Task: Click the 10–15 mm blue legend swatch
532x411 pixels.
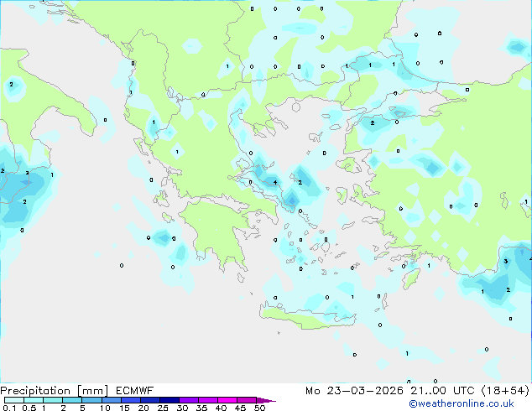Action: point(112,400)
